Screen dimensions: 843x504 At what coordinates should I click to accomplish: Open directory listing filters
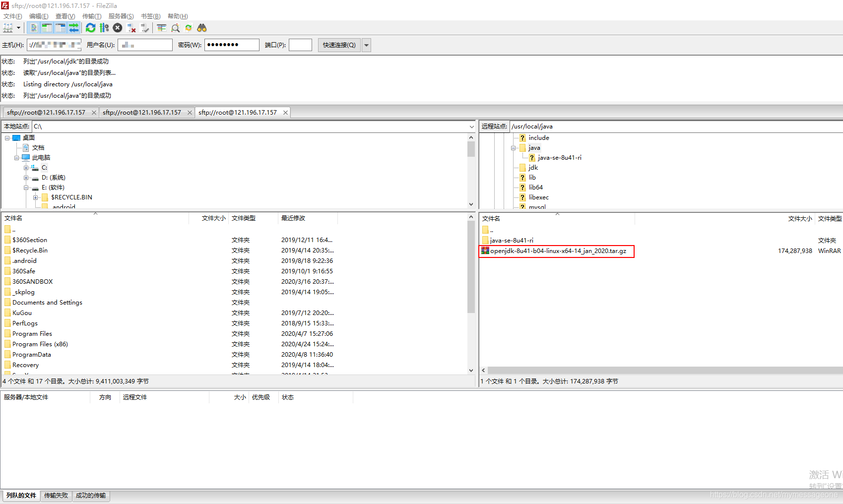point(161,28)
